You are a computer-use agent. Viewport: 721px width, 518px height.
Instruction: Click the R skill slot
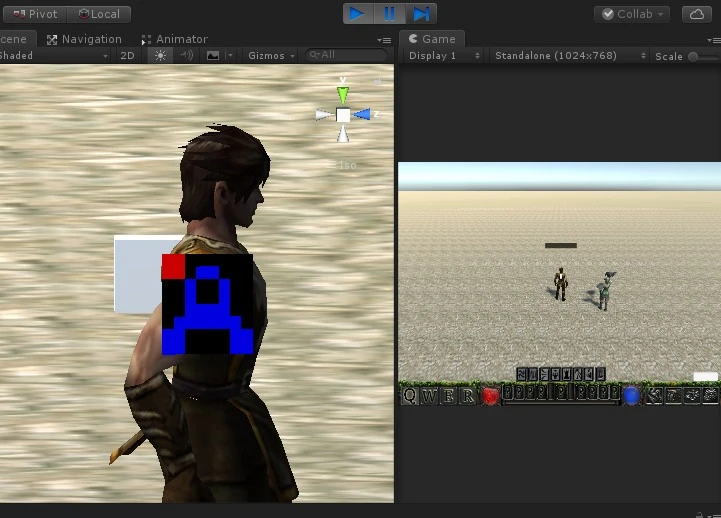click(x=468, y=396)
